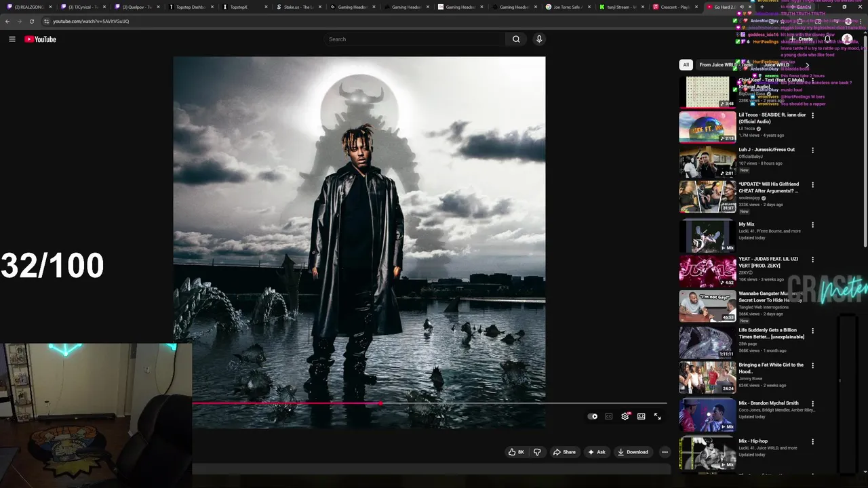Switch to the Stake.us browser tab
This screenshot has width=868, height=488.
[298, 7]
